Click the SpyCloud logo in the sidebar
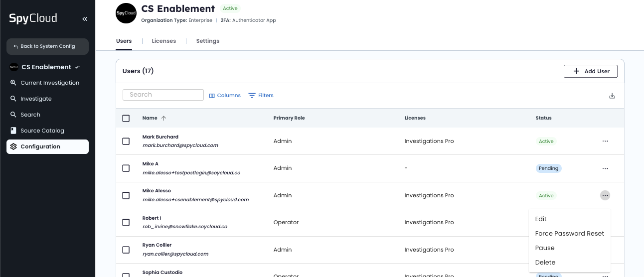 [x=33, y=18]
